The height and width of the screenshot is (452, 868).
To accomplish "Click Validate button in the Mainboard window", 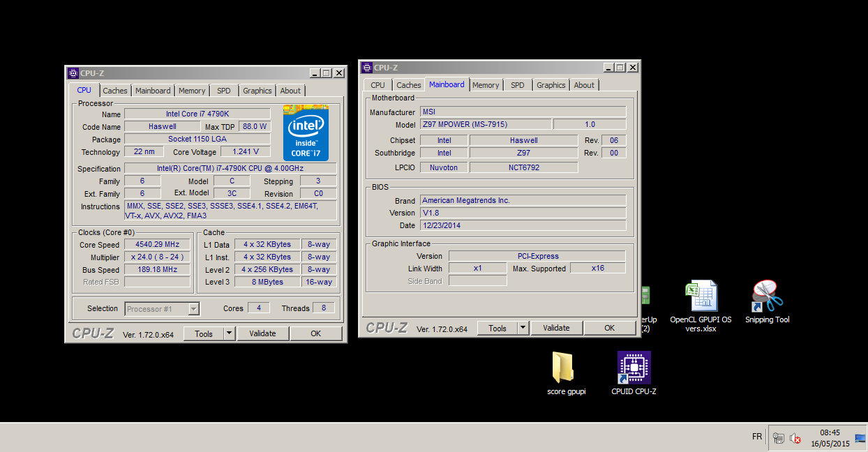I will [556, 328].
